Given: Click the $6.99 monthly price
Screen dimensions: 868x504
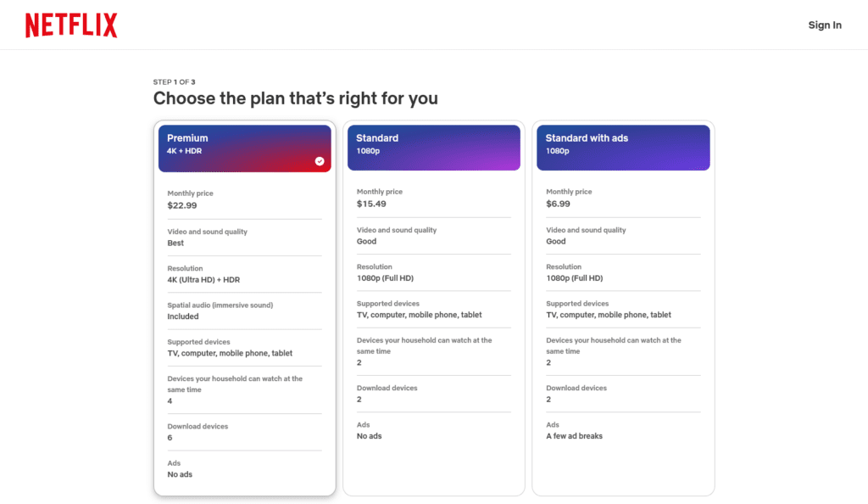Looking at the screenshot, I should 559,204.
